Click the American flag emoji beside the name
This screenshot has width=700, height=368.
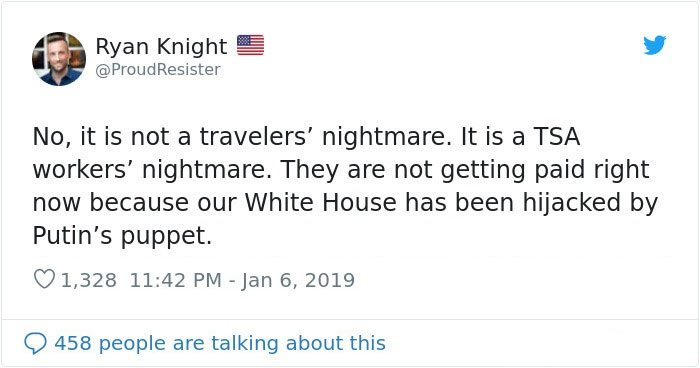tap(250, 45)
